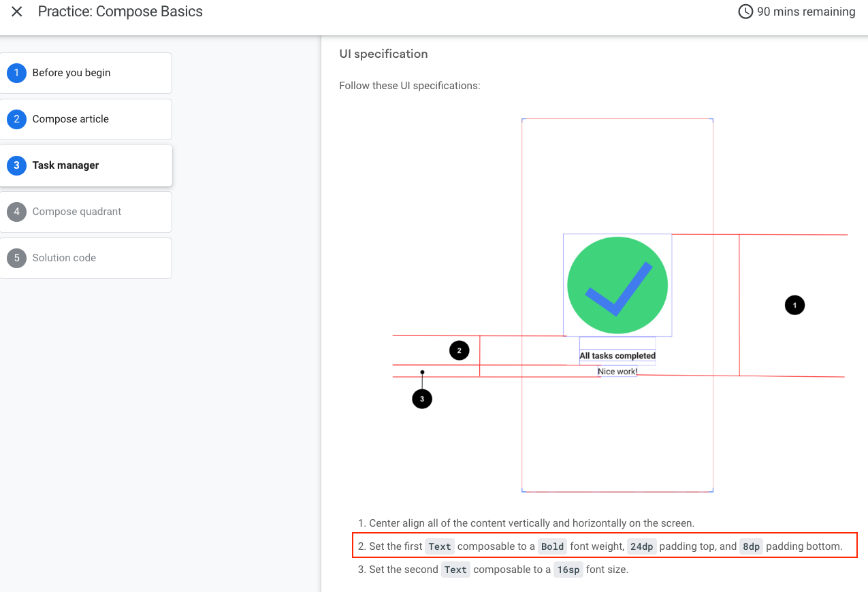Click the 'Bold' code chip in instruction 2
This screenshot has width=868, height=592.
tap(552, 546)
